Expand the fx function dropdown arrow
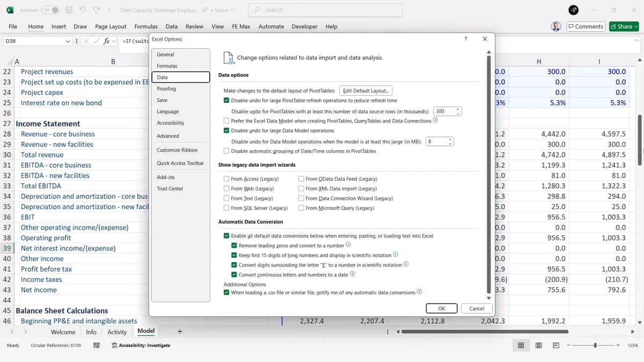Image resolution: width=644 pixels, height=362 pixels. [114, 41]
